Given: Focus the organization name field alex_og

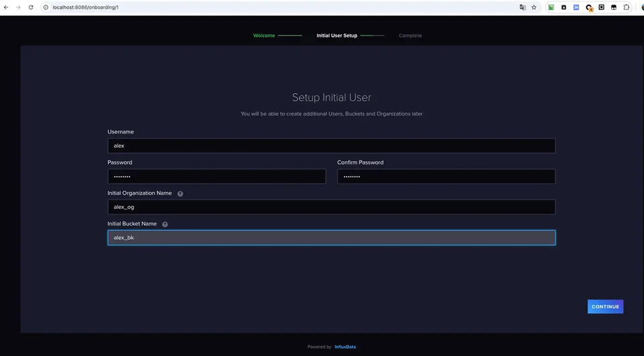Looking at the screenshot, I should [x=331, y=207].
